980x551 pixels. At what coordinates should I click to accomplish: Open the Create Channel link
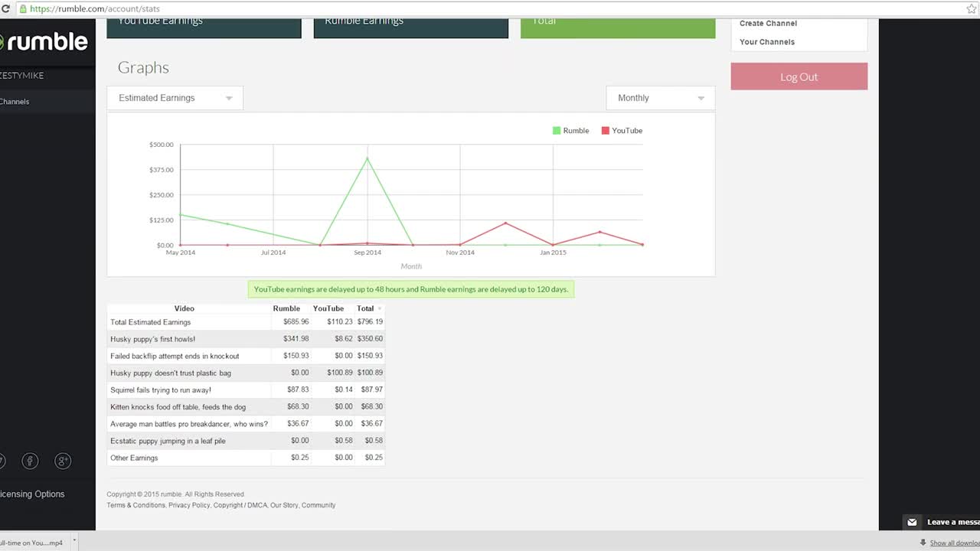tap(768, 24)
